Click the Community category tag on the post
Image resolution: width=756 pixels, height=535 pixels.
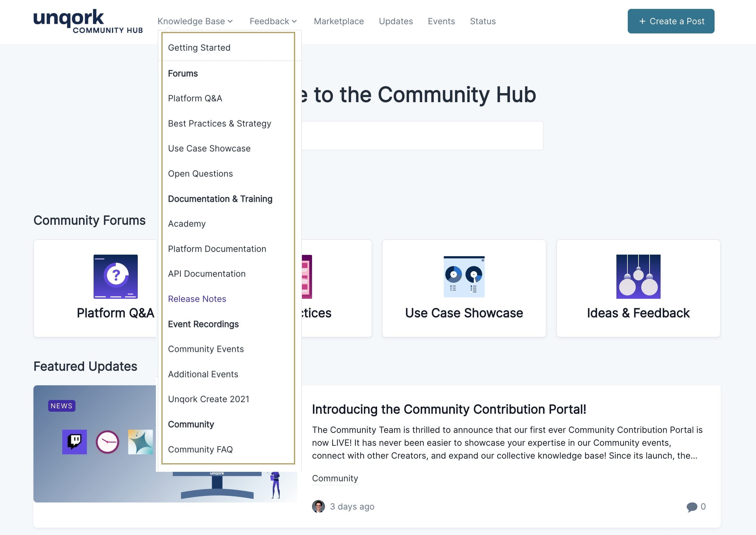pos(335,478)
